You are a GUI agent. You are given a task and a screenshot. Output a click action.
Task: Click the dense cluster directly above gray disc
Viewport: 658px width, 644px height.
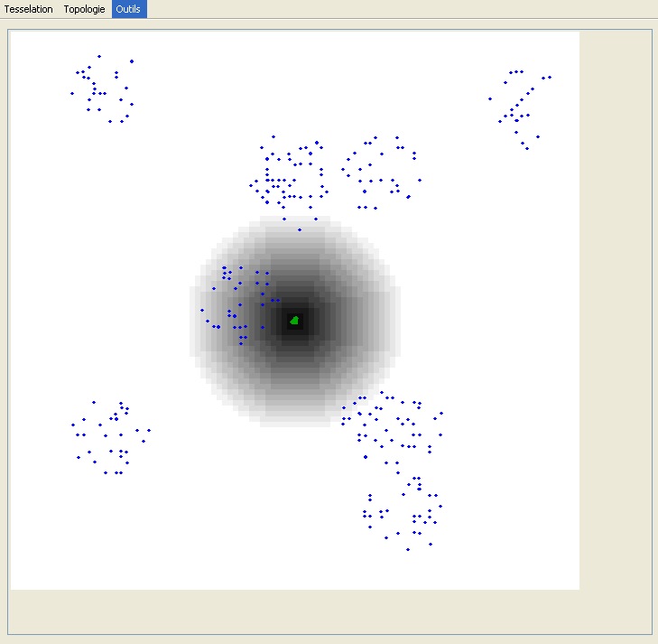click(287, 176)
